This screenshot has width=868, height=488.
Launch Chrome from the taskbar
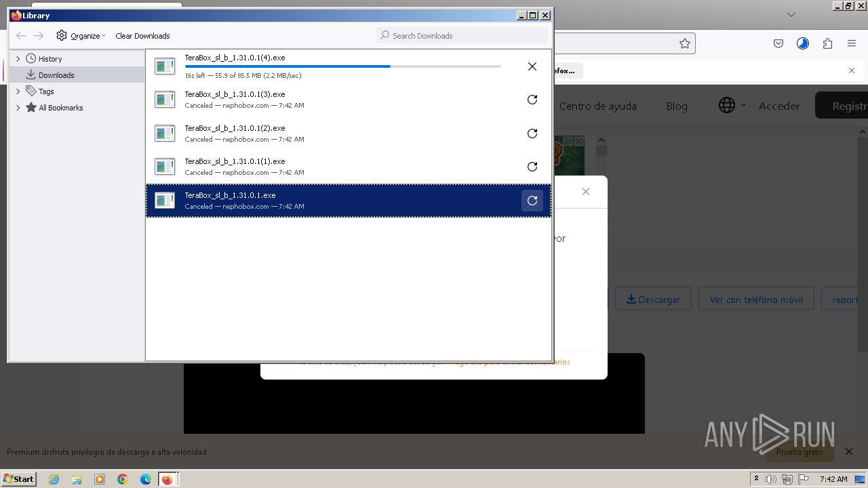pyautogui.click(x=123, y=479)
